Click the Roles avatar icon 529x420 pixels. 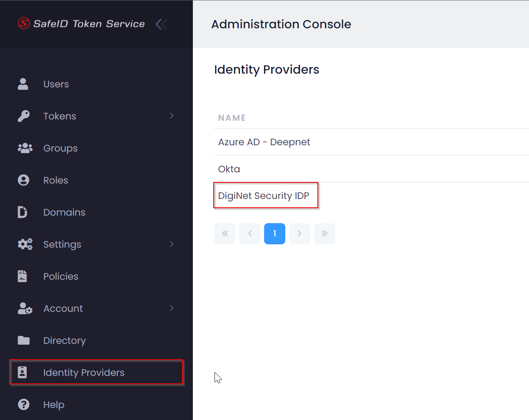click(24, 180)
